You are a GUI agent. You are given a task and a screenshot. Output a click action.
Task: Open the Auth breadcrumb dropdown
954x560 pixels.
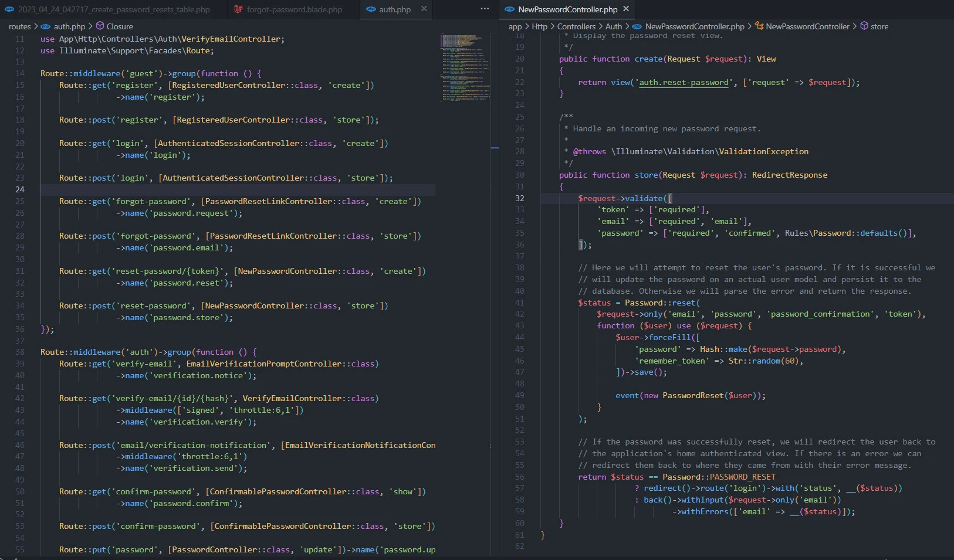pyautogui.click(x=614, y=26)
